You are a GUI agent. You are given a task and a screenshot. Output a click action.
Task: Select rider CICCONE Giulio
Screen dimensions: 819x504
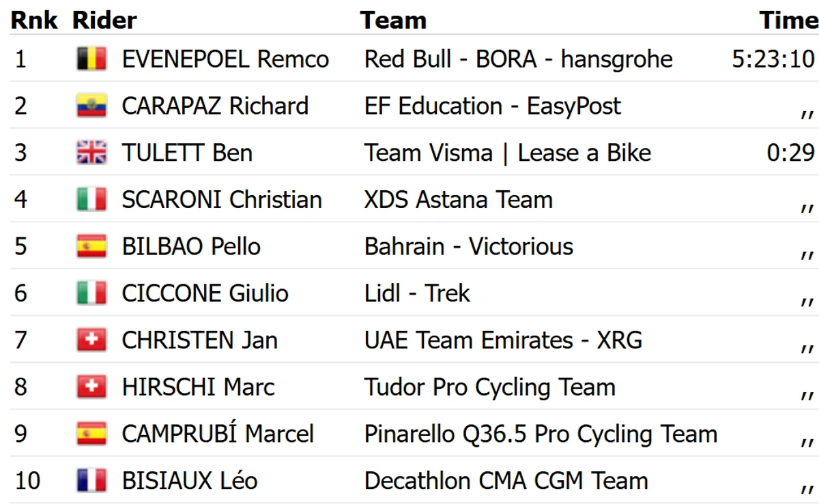click(205, 293)
